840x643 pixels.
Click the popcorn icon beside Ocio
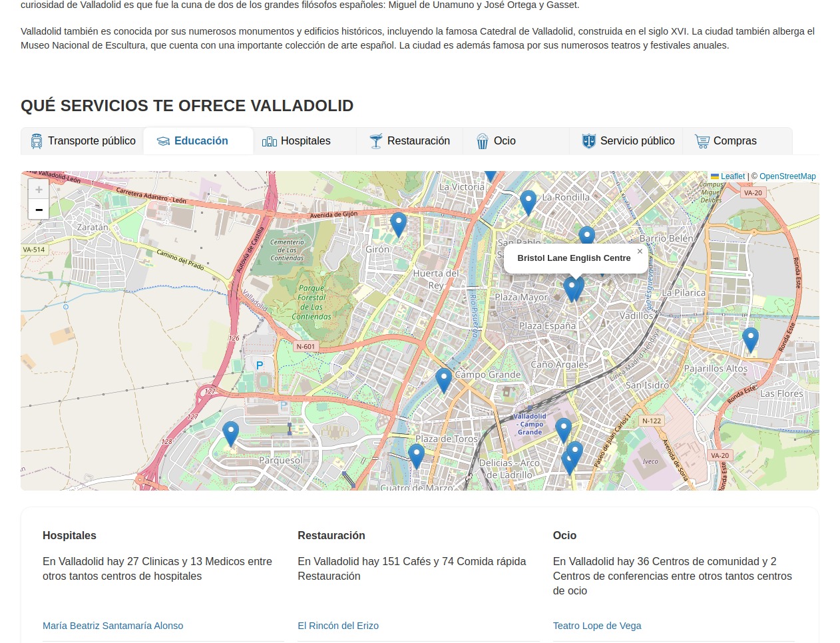tap(483, 141)
